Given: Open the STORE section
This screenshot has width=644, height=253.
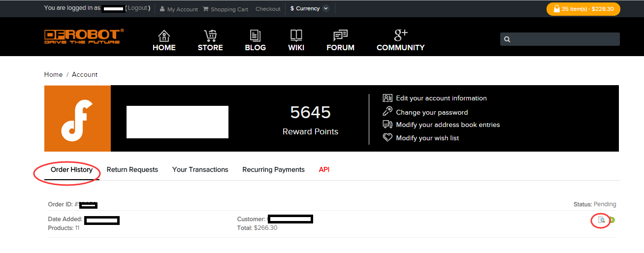Looking at the screenshot, I should pyautogui.click(x=210, y=41).
